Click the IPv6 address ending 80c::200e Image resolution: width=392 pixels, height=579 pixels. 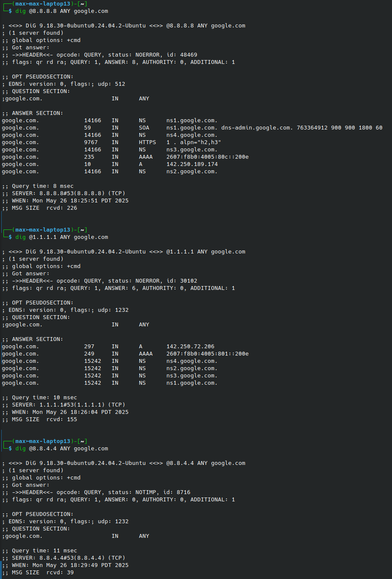click(207, 157)
